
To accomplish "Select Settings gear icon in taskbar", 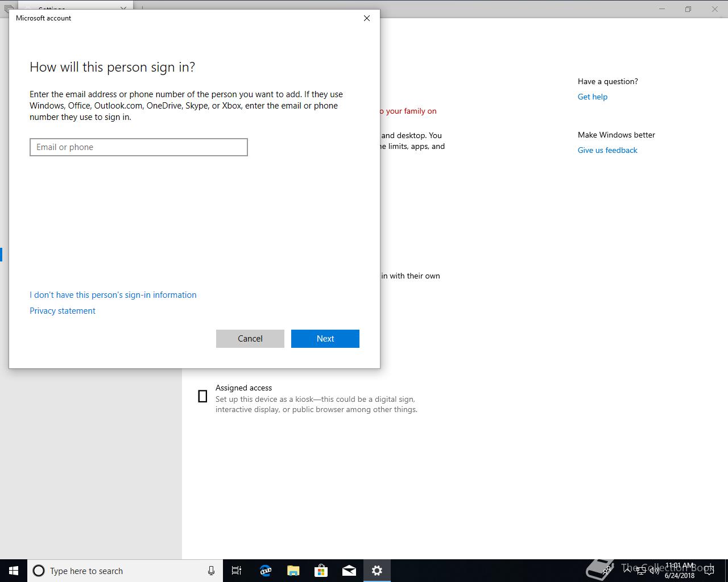I will (x=377, y=571).
